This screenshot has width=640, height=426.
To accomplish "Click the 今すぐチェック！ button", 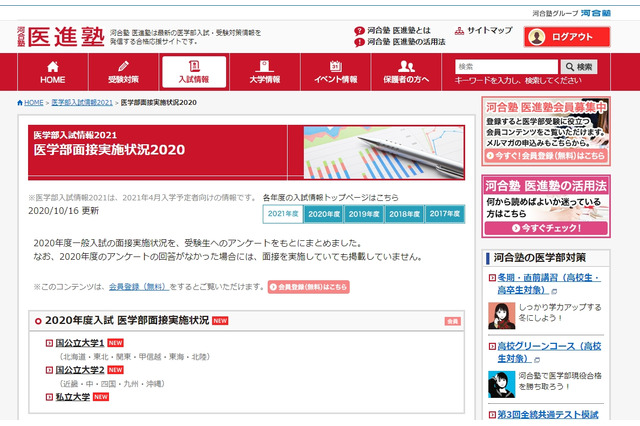I will (x=546, y=228).
